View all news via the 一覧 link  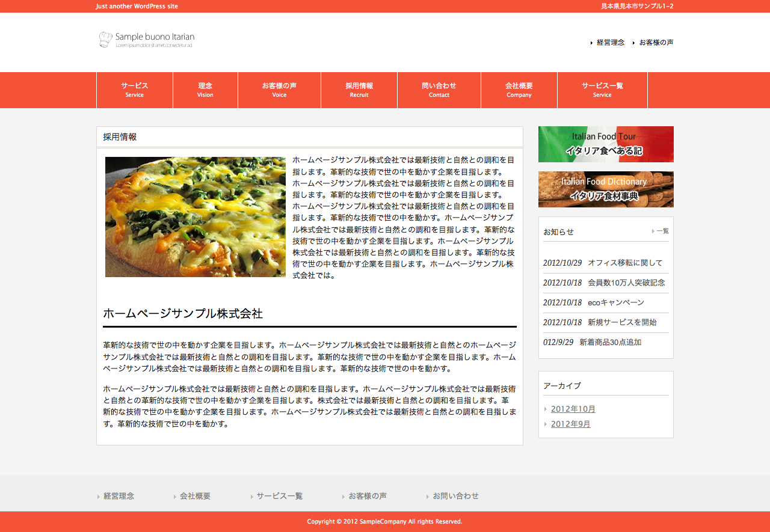pos(662,231)
